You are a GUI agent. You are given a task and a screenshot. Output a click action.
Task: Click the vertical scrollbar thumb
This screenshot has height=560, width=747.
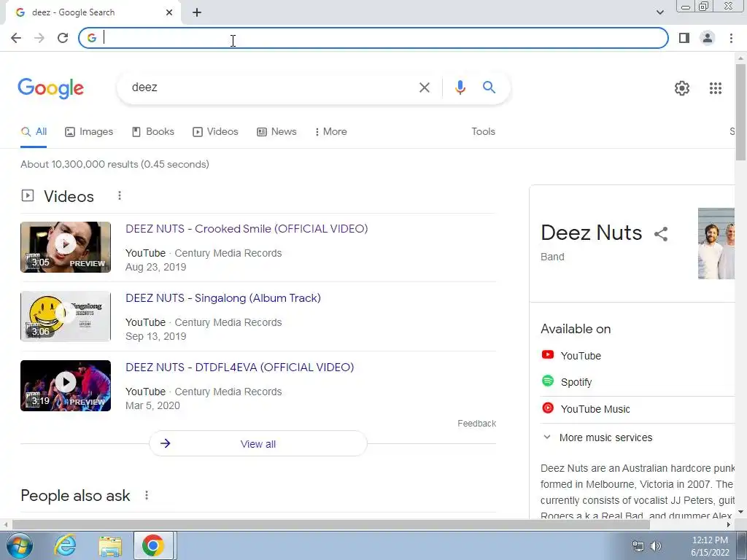coord(740,112)
